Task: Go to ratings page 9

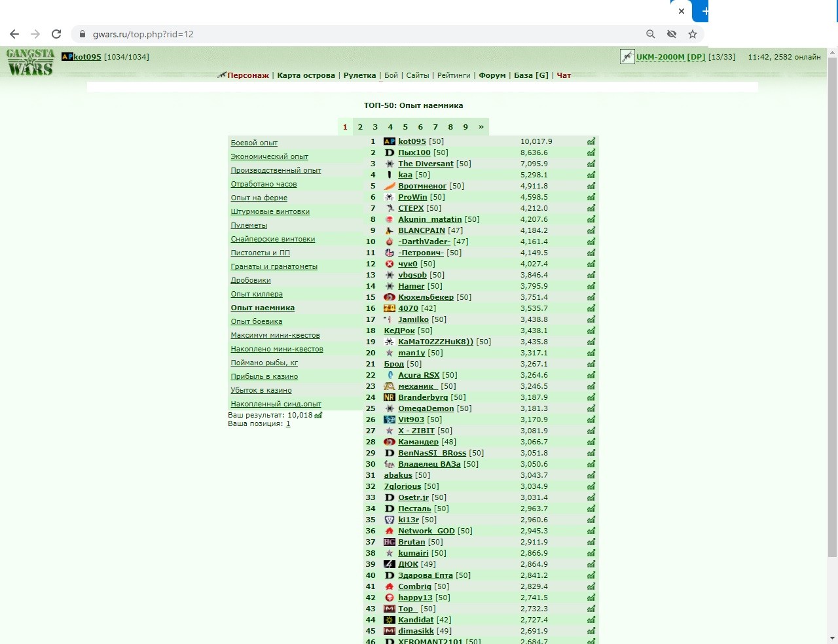Action: [465, 127]
